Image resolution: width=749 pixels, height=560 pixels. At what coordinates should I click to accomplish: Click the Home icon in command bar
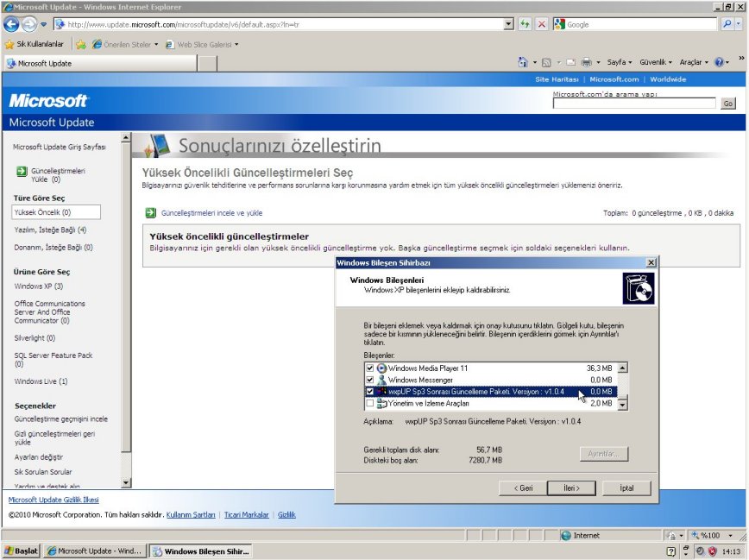[523, 63]
